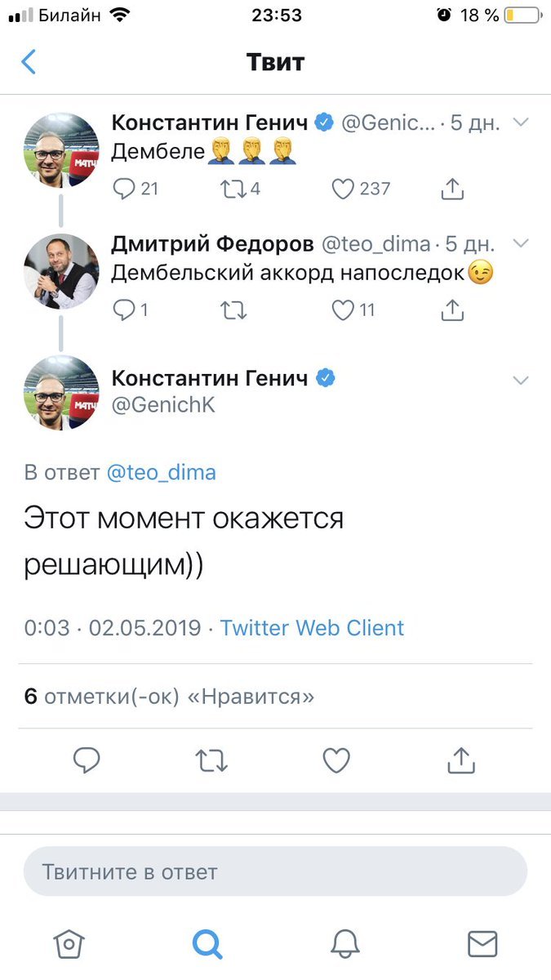Like Дмитрий Федоров's tweet with 11 likes
The height and width of the screenshot is (980, 551).
pos(343,310)
